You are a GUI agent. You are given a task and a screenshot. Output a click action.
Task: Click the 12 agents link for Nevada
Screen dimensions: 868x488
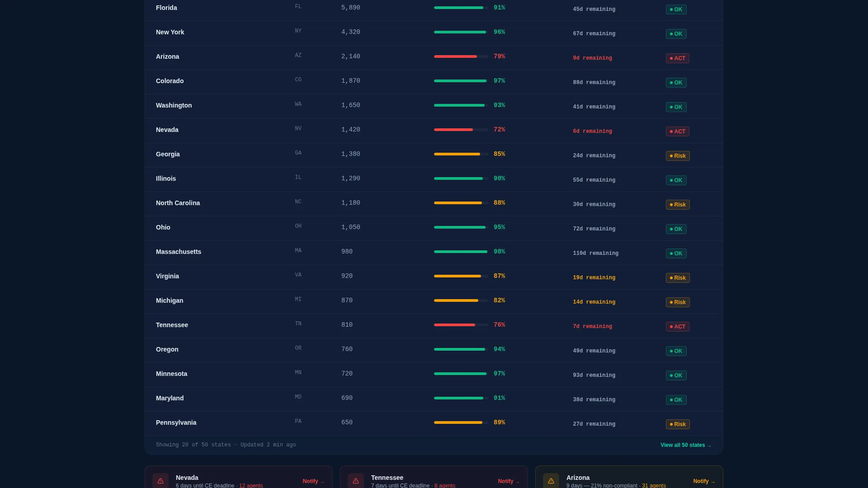point(251,486)
